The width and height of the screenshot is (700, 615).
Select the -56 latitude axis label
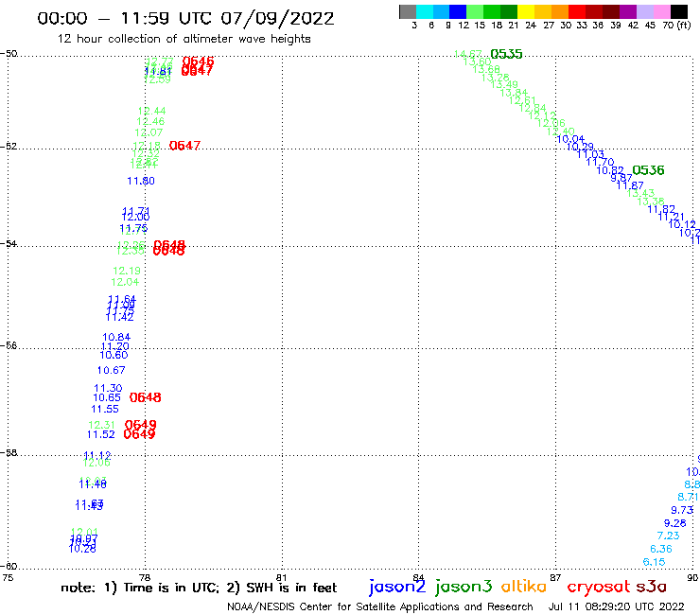pyautogui.click(x=9, y=345)
